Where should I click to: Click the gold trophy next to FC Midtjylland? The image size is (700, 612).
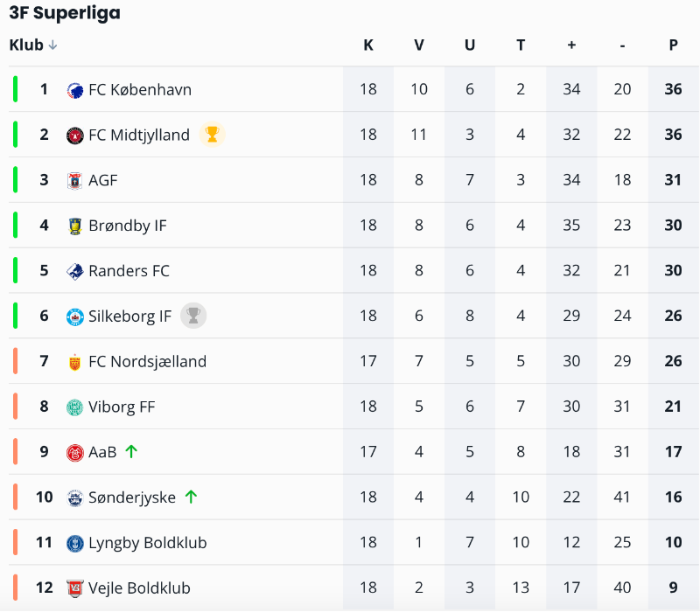[212, 135]
